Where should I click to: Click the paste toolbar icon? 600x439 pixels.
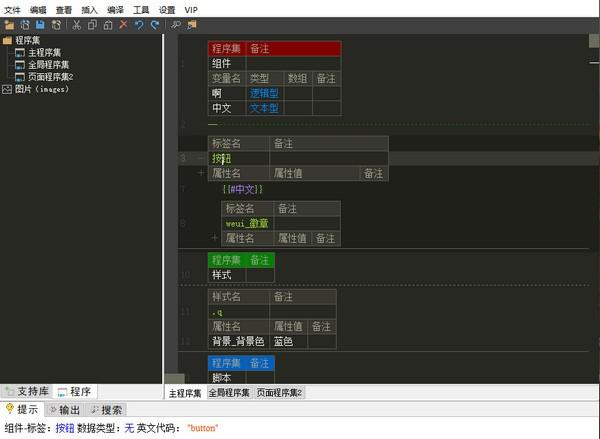tap(108, 25)
